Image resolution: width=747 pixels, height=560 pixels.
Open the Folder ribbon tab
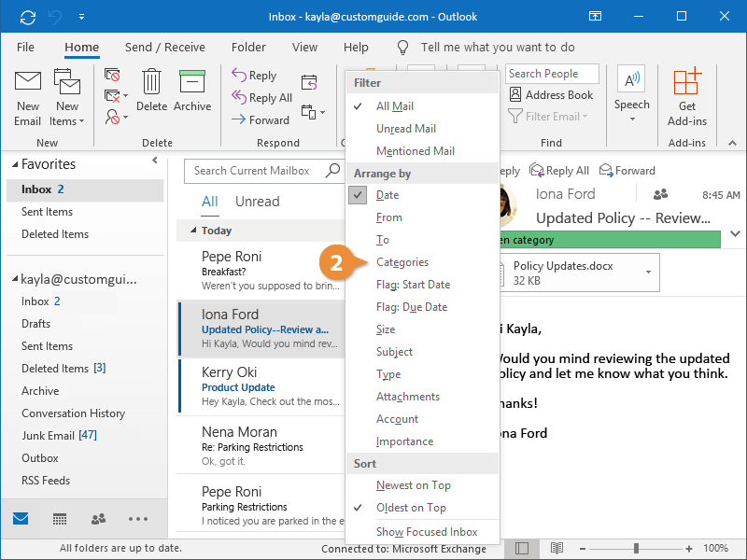(248, 48)
